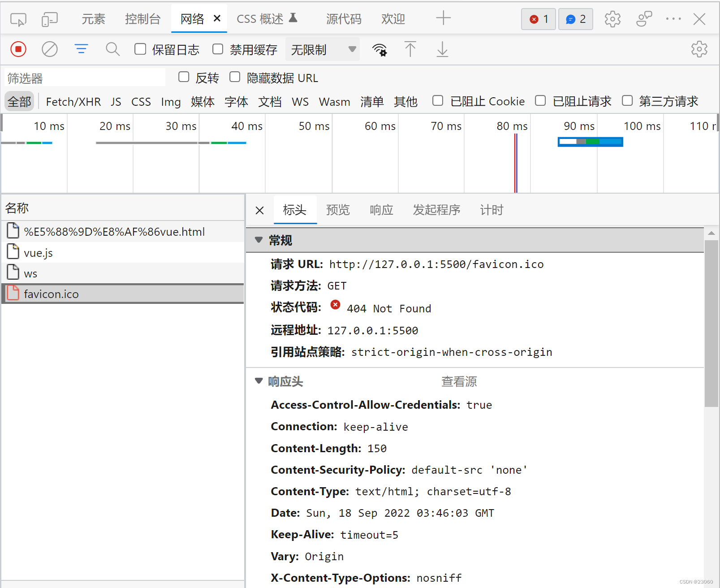Image resolution: width=720 pixels, height=588 pixels.
Task: Click 查看源 link for response headers
Action: pyautogui.click(x=459, y=381)
